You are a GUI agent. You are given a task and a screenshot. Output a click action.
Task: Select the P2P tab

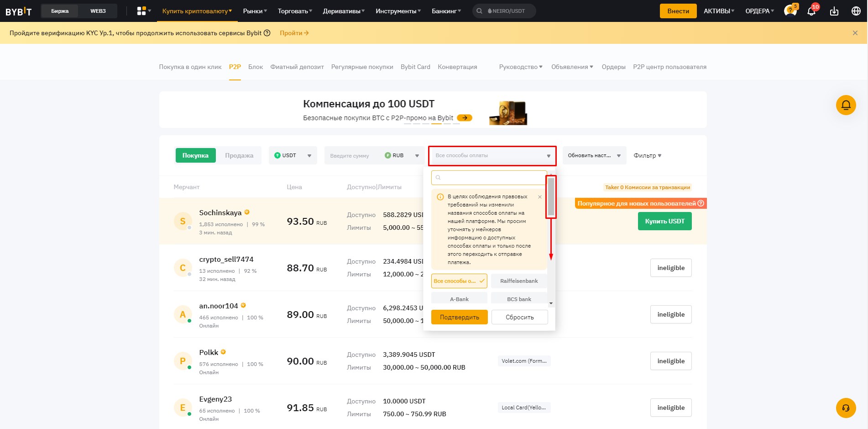(235, 67)
